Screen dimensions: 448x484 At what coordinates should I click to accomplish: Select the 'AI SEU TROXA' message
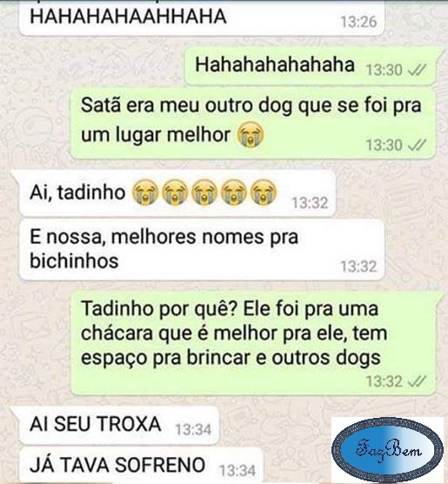[x=119, y=426]
